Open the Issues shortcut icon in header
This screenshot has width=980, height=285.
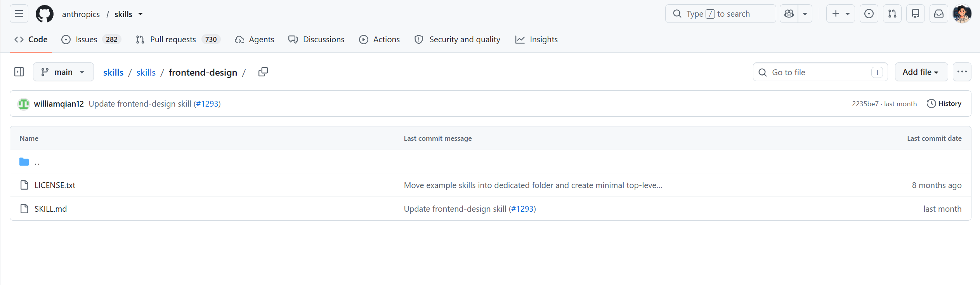pos(869,14)
